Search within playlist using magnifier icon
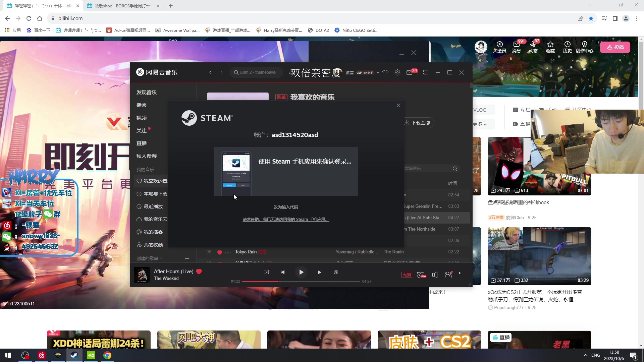Viewport: 644px width, 362px height. (455, 169)
